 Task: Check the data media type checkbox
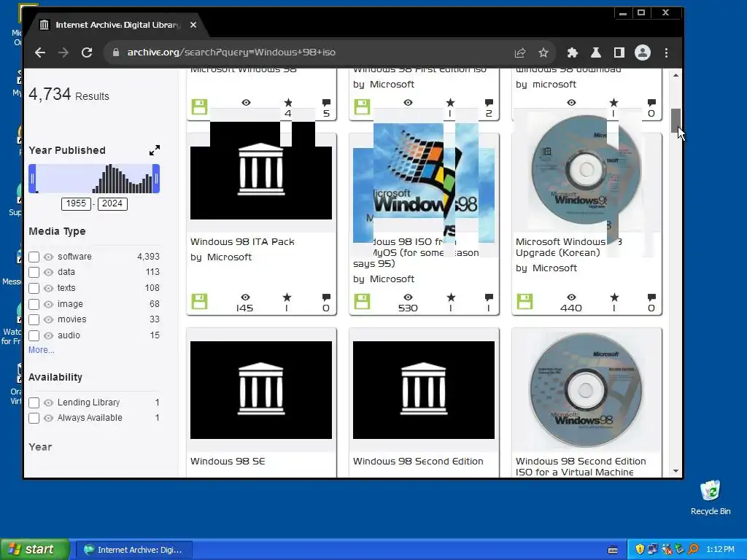[34, 273]
